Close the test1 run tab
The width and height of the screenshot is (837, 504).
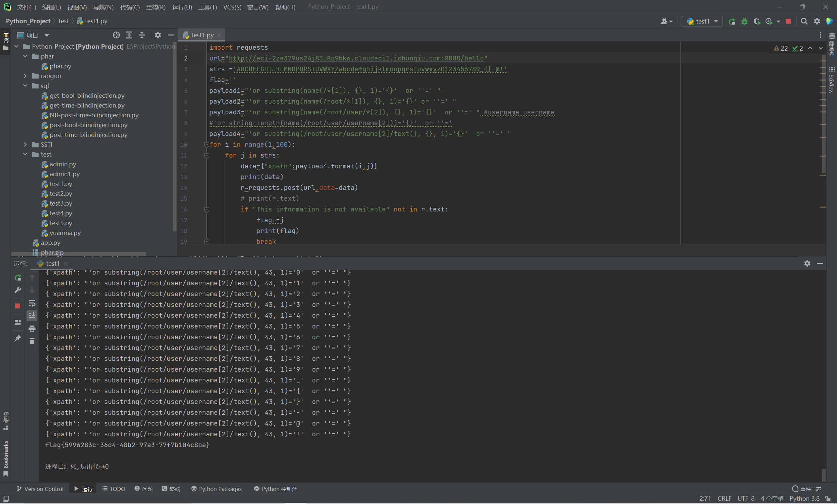[66, 263]
